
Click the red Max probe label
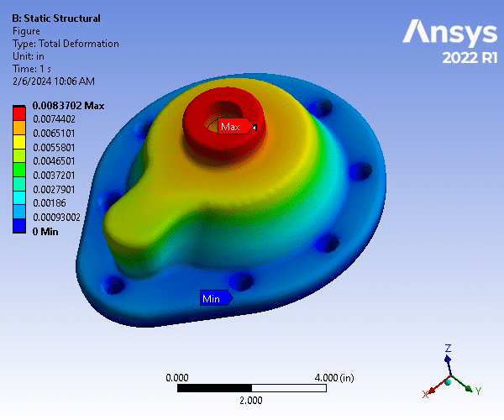(233, 127)
